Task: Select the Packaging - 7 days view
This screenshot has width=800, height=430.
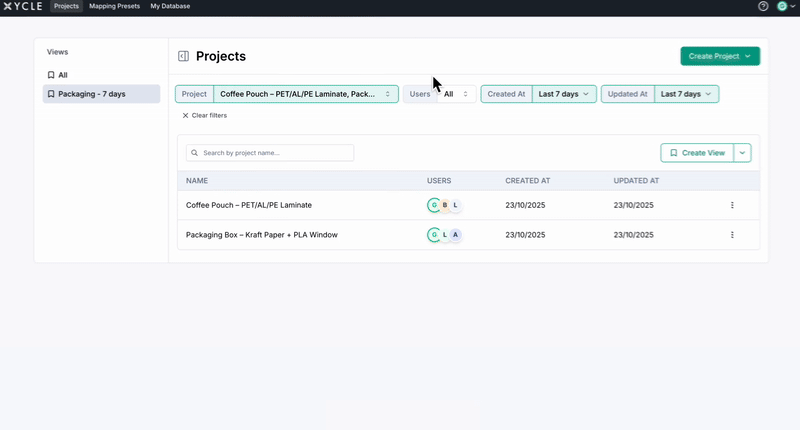Action: tap(101, 94)
